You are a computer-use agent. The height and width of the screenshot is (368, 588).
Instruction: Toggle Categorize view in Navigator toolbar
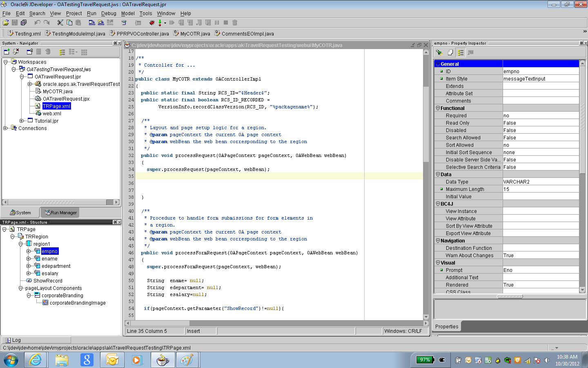(62, 52)
